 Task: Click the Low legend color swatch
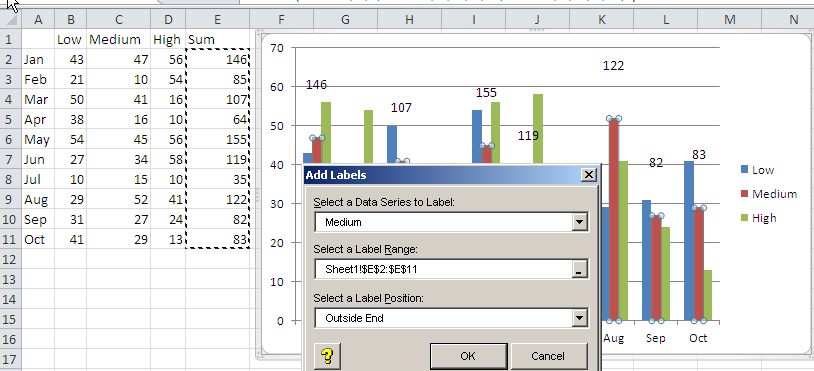tap(744, 169)
